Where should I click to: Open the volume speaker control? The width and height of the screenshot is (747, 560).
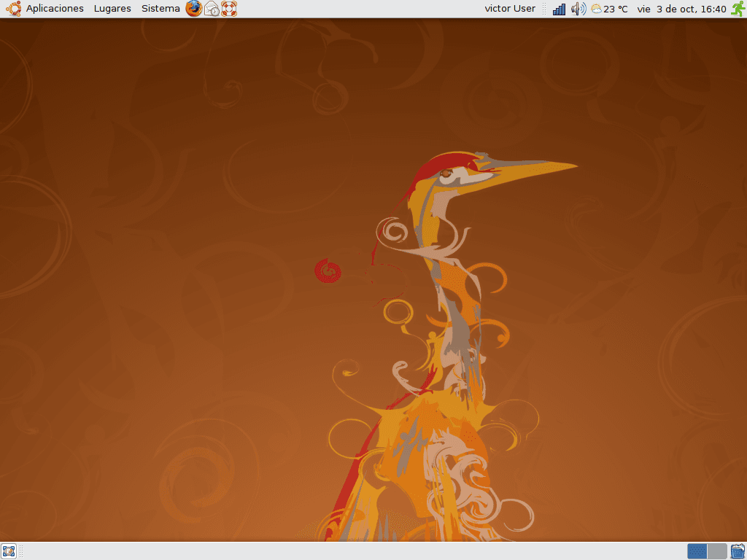coord(578,9)
